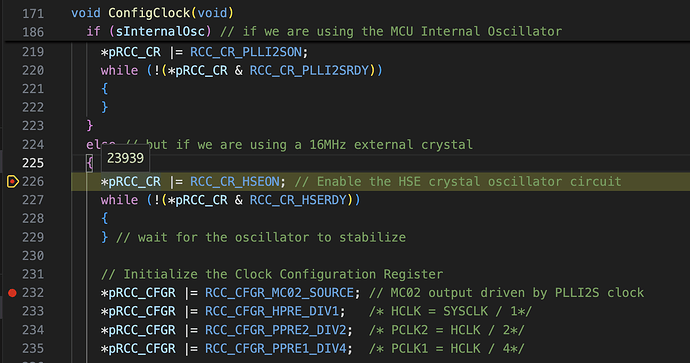Click the opening brace on line 228
Viewport: 690px width, 363px height.
click(x=104, y=218)
